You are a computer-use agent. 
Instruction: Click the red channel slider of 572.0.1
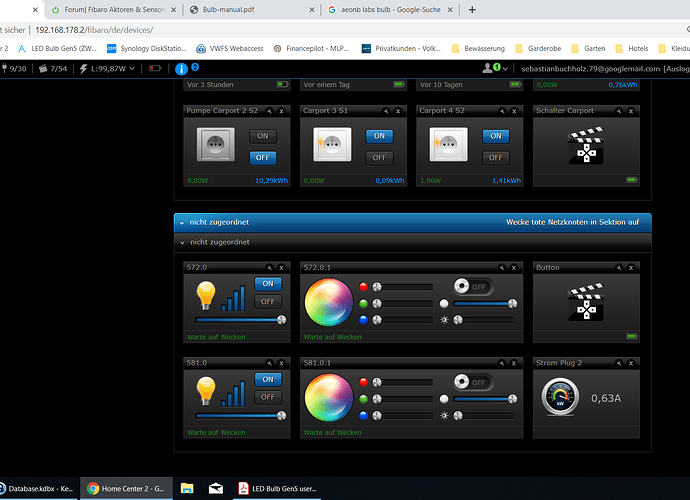point(402,287)
